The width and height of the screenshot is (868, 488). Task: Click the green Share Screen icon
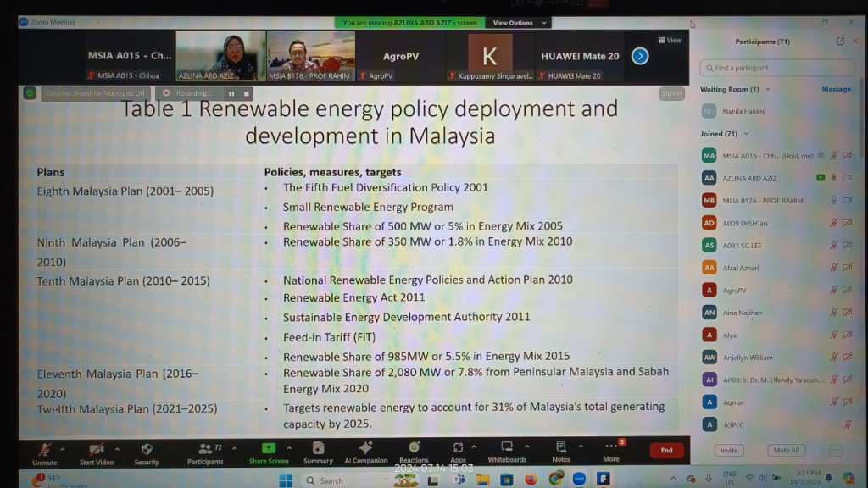click(269, 448)
